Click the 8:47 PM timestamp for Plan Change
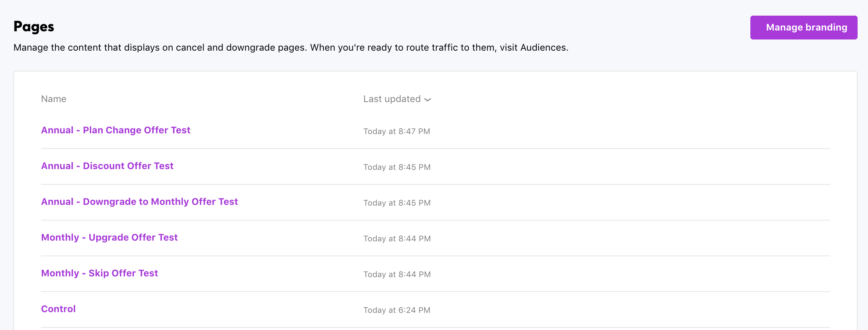This screenshot has height=330, width=868. tap(396, 131)
